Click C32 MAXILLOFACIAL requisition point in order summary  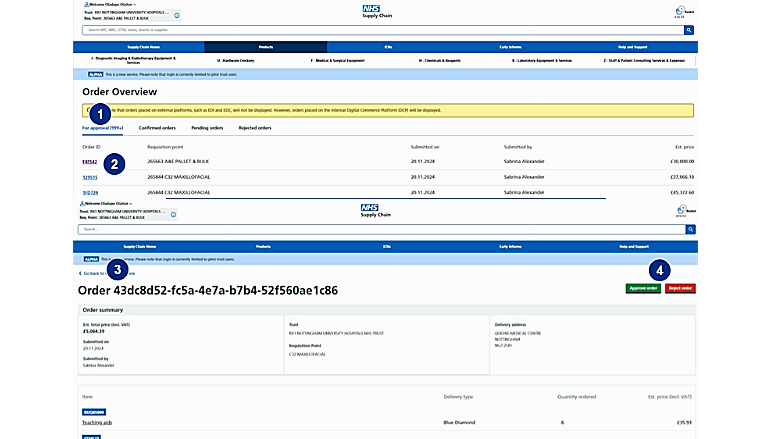click(307, 354)
